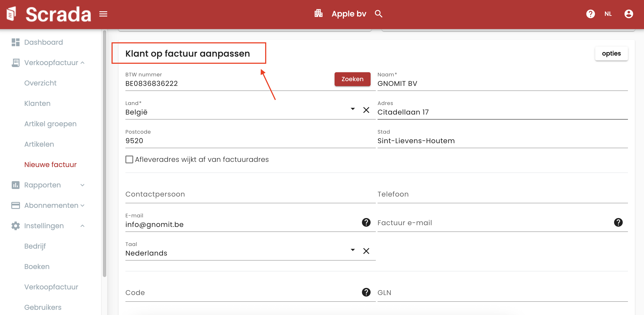Open the Land dropdown arrow

coord(353,109)
